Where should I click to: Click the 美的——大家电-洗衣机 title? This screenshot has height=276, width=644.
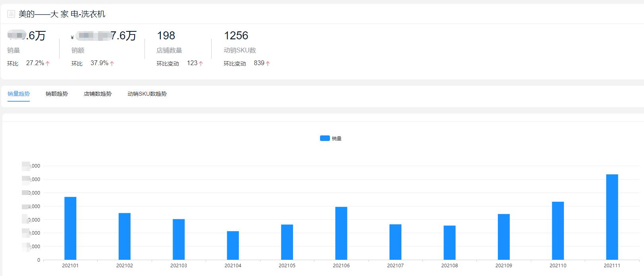point(62,14)
